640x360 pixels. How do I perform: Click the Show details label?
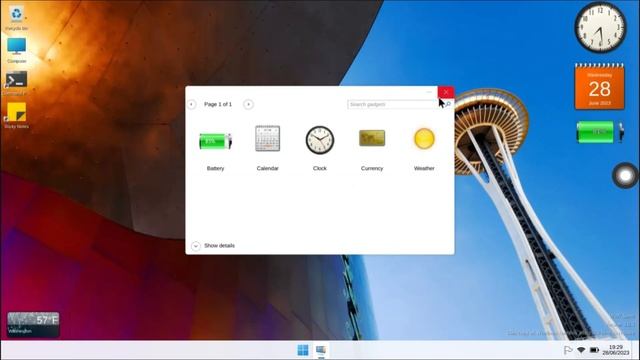click(x=219, y=246)
